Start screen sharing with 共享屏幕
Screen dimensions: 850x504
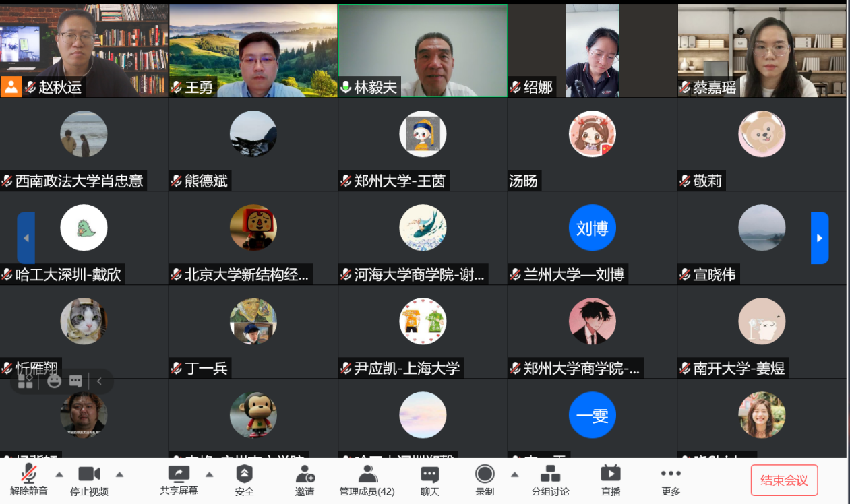pos(179,480)
